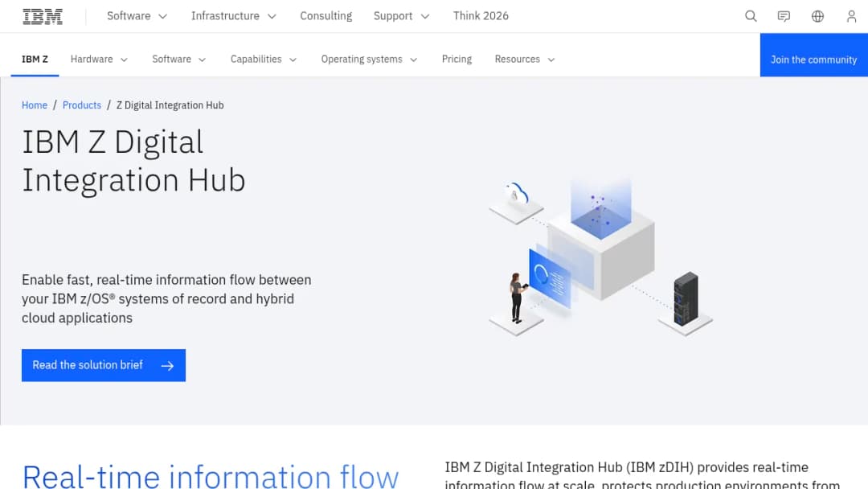Click the IBM logo
The image size is (868, 489).
coord(43,17)
